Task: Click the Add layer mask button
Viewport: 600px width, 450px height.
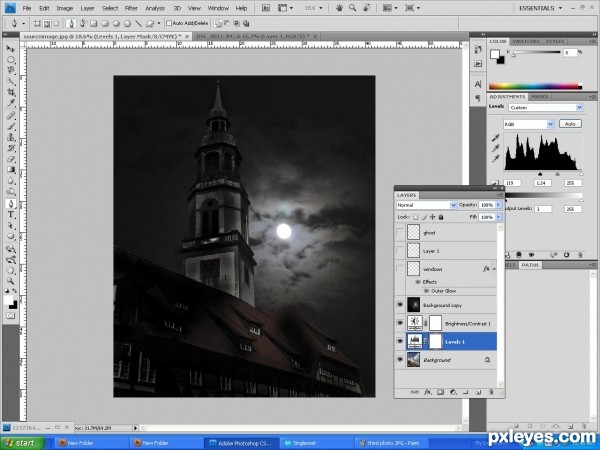Action: pyautogui.click(x=440, y=392)
